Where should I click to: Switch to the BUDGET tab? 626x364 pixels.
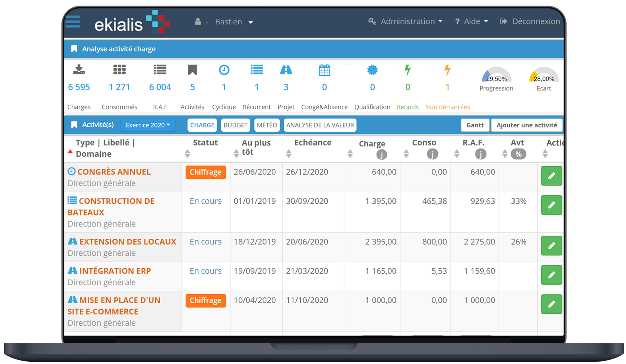235,125
